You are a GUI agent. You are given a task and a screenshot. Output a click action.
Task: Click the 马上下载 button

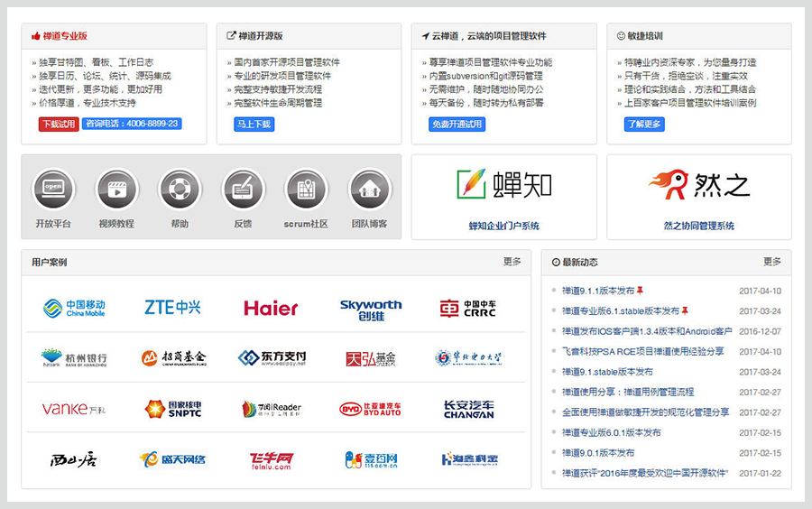click(x=254, y=125)
